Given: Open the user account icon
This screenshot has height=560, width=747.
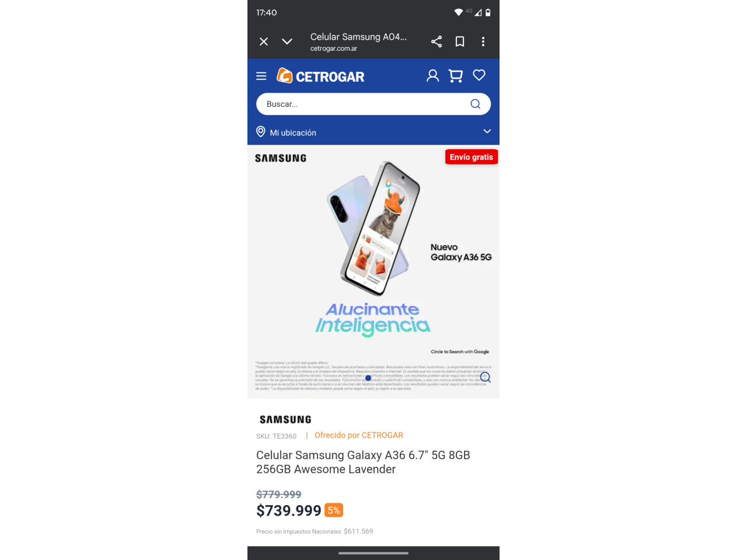Looking at the screenshot, I should [x=432, y=76].
